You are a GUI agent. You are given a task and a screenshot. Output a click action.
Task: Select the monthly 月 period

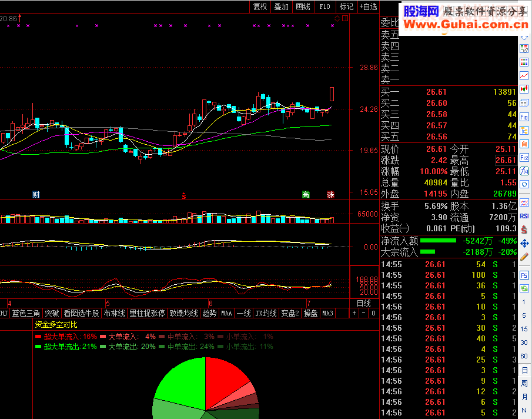[524, 397]
